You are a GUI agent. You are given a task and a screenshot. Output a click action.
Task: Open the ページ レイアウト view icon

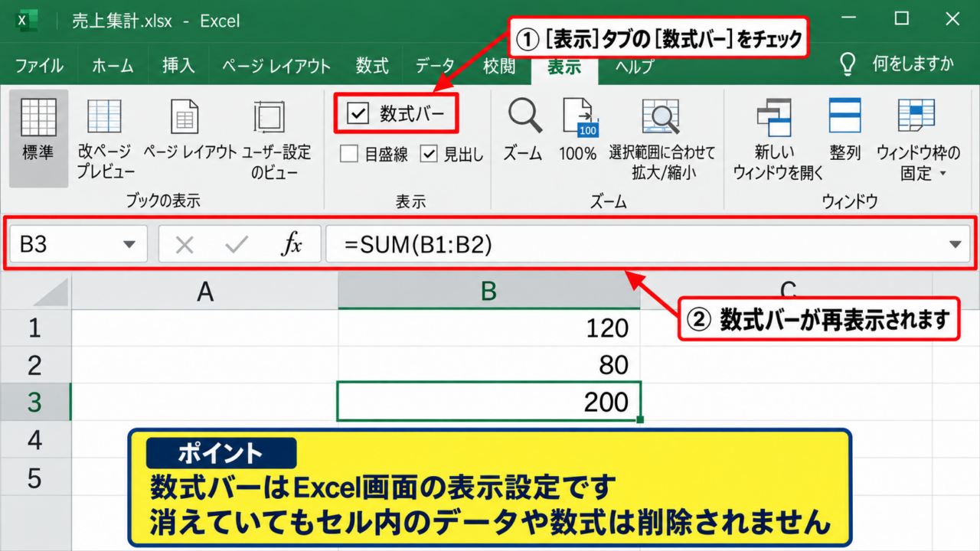click(185, 118)
